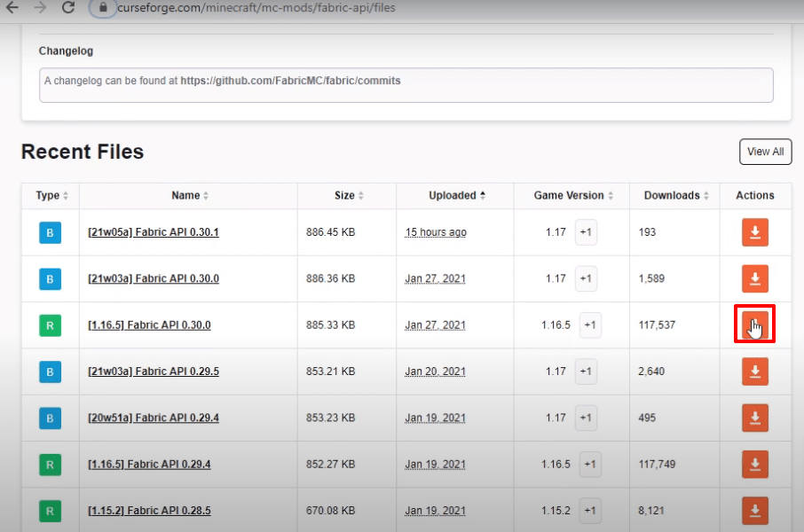The image size is (804, 532).
Task: Click the Actions column header
Action: [755, 195]
